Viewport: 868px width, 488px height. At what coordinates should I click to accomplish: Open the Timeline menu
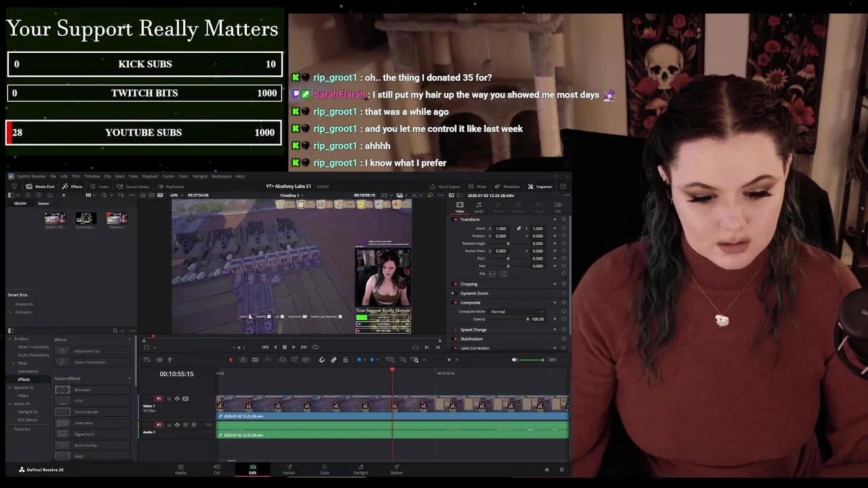92,176
